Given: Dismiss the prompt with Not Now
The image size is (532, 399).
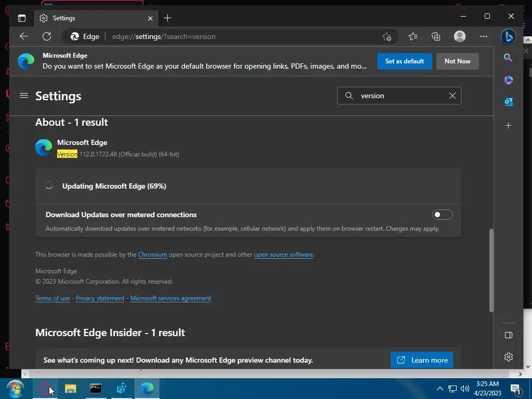Looking at the screenshot, I should click(457, 61).
